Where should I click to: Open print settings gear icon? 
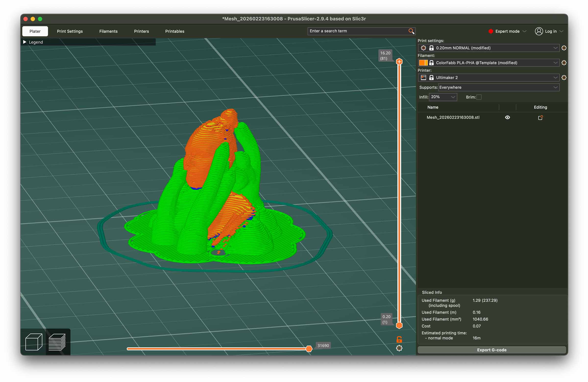pyautogui.click(x=564, y=48)
